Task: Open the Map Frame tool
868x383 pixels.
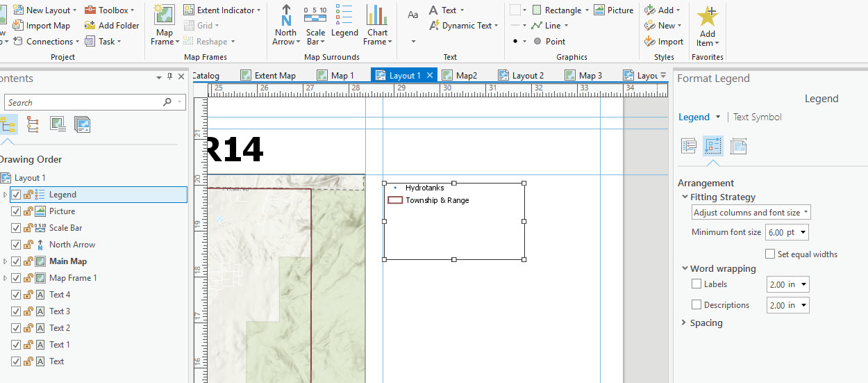Action: click(x=165, y=25)
